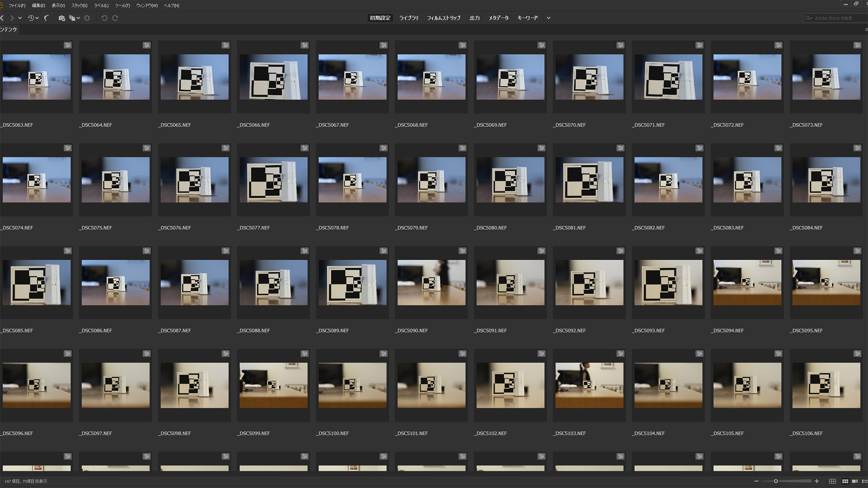
Task: Select the _DSC5103.NEF thumbnail
Action: pos(590,385)
